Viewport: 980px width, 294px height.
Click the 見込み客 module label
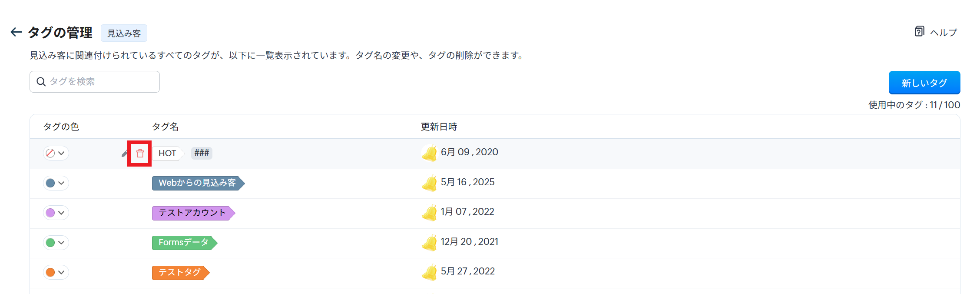(124, 33)
